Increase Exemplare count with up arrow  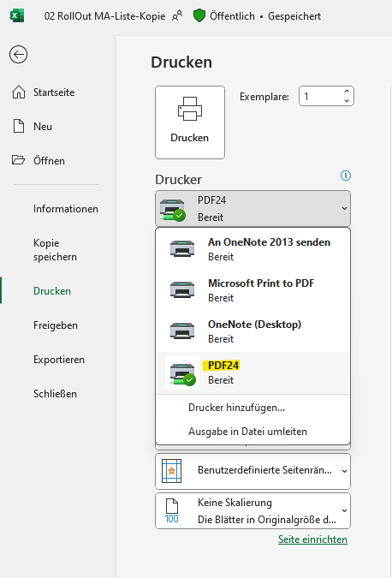[x=347, y=91]
